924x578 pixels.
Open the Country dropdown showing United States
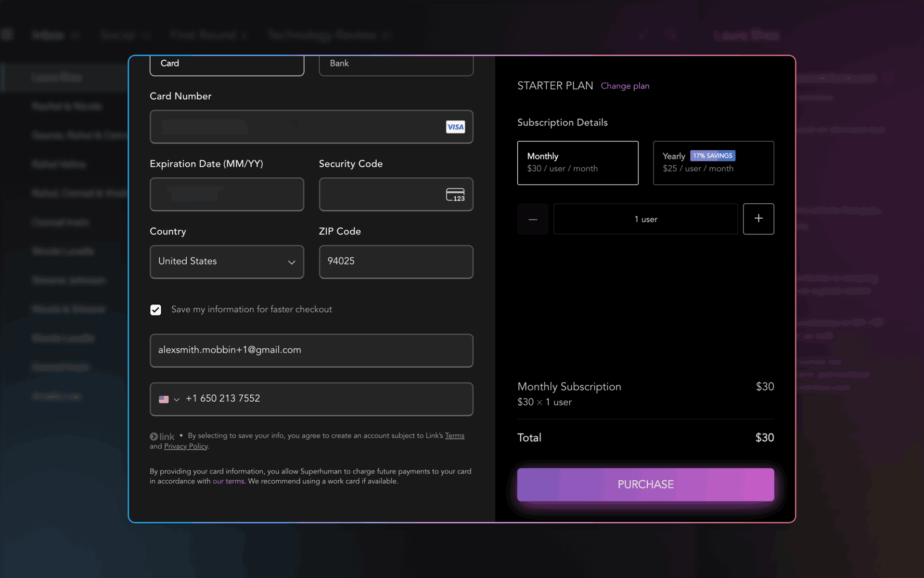[227, 262]
